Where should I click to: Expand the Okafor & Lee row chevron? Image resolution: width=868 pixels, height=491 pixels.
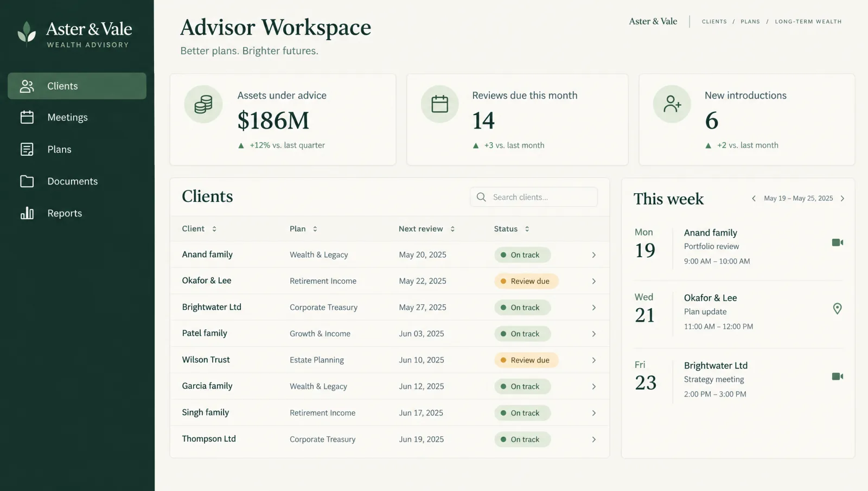click(594, 281)
